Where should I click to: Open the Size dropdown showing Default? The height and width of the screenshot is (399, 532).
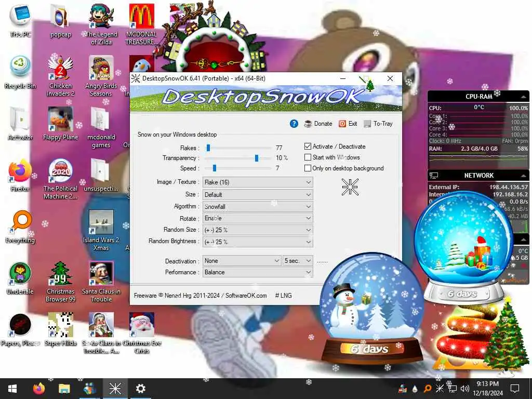coord(258,195)
